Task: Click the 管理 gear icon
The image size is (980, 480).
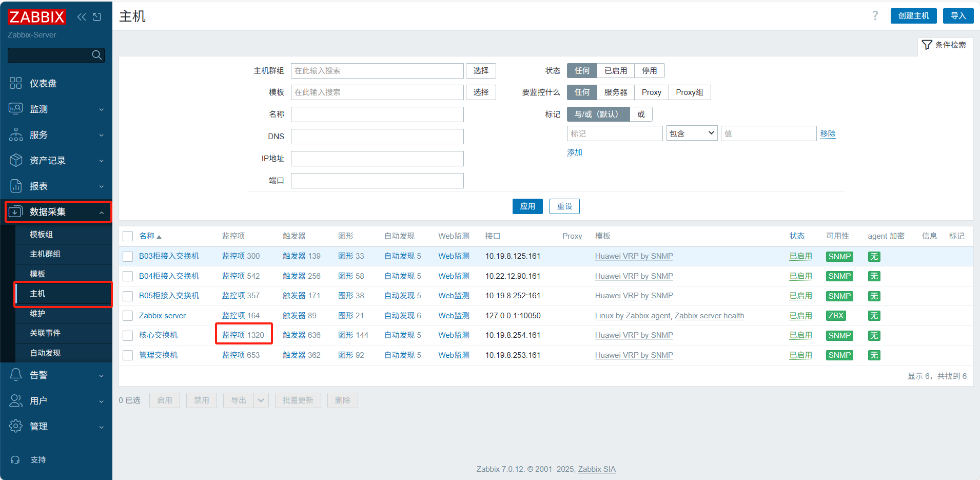Action: 16,426
